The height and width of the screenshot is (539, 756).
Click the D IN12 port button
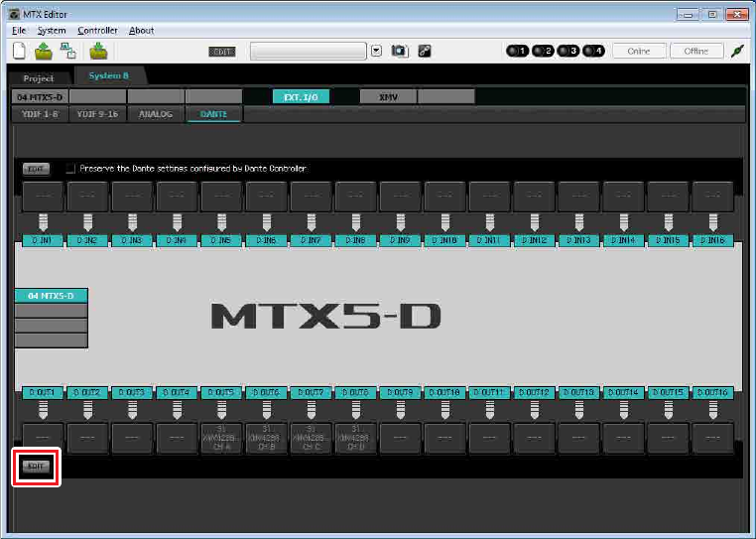tap(534, 240)
